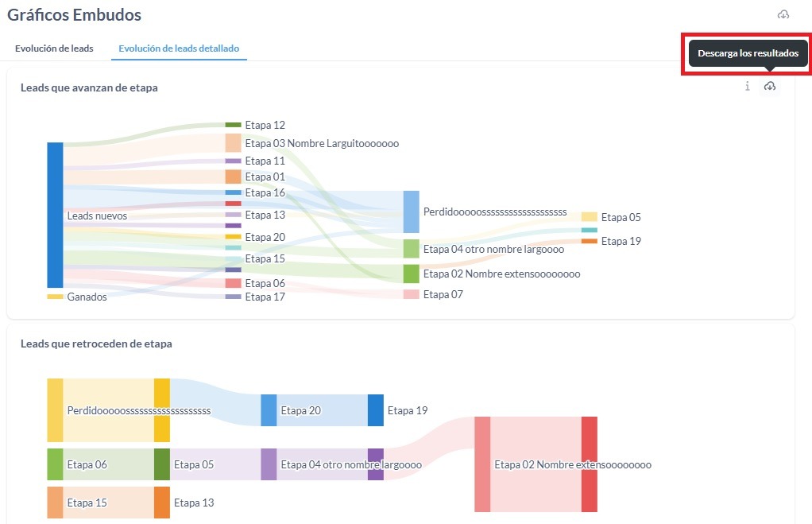Click the green Etapa 12 node

[233, 125]
